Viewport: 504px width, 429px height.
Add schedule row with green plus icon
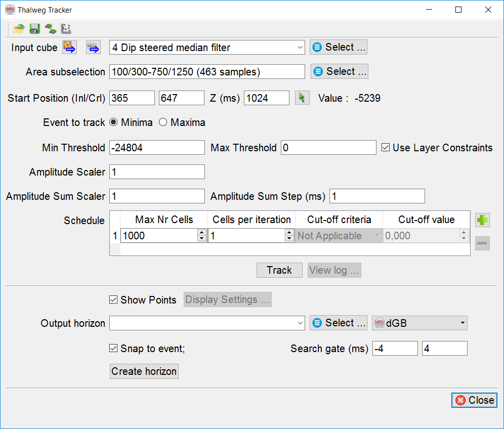tap(482, 220)
